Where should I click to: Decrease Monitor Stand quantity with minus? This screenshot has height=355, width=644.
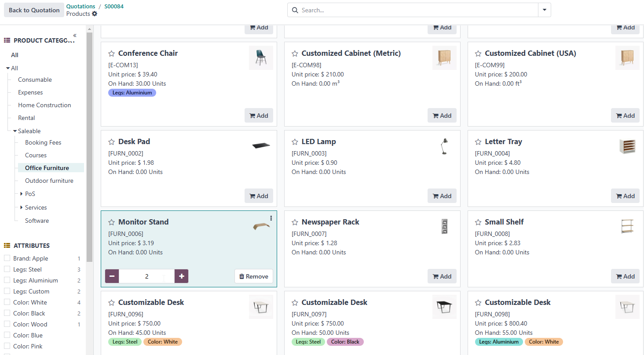pos(112,276)
